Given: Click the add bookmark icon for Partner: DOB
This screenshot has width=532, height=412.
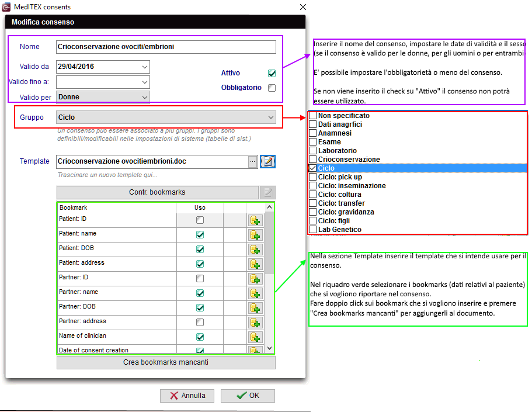Looking at the screenshot, I should click(x=255, y=308).
